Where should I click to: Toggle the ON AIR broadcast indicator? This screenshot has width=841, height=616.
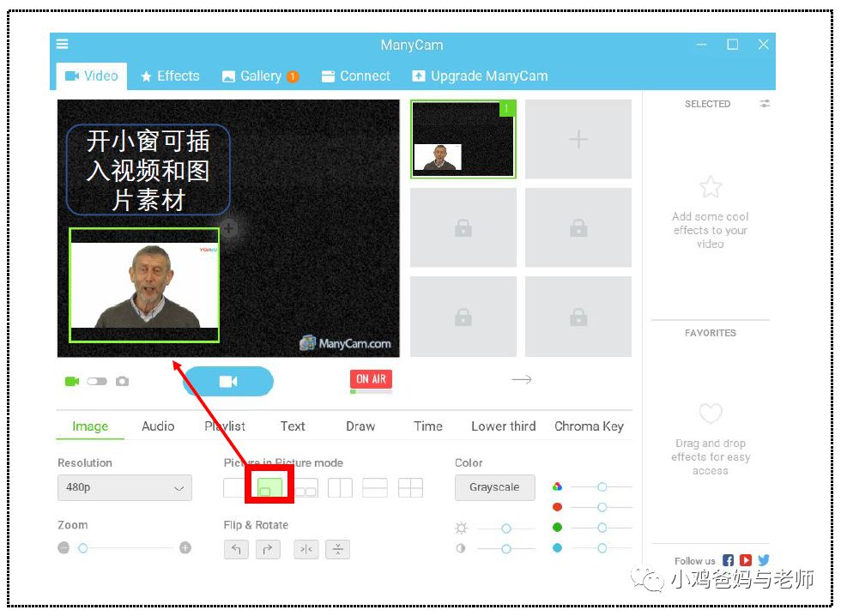coord(371,379)
